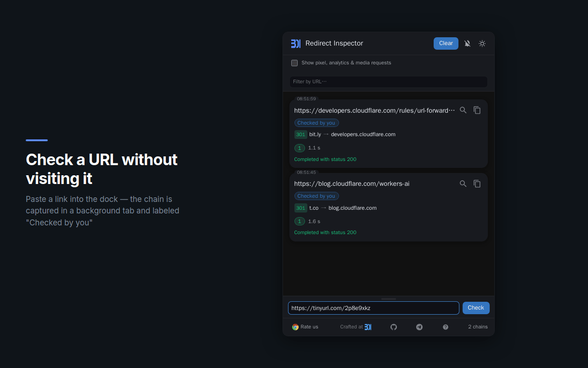Viewport: 588px width, 368px height.
Task: Click Completed with status 200 under developers.cloudflare
Action: point(325,160)
